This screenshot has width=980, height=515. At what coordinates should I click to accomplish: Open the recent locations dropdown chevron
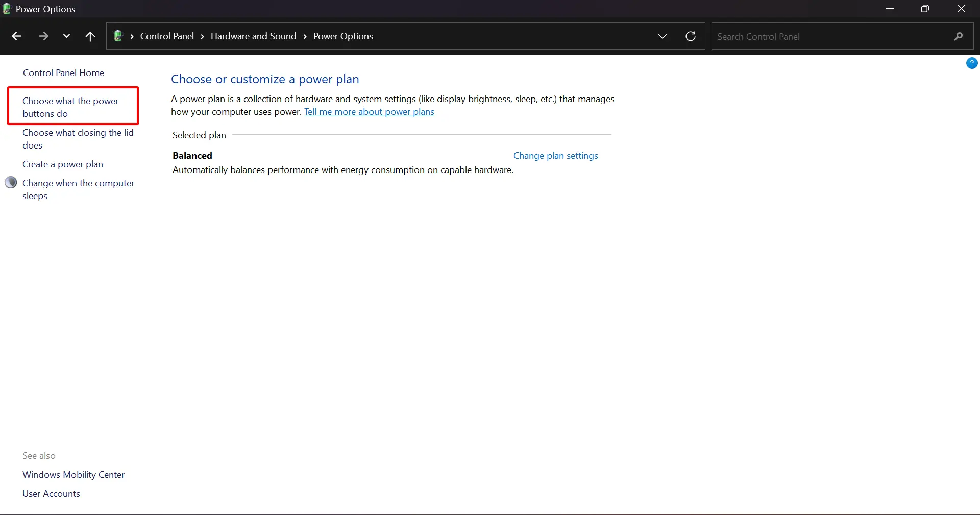point(66,36)
